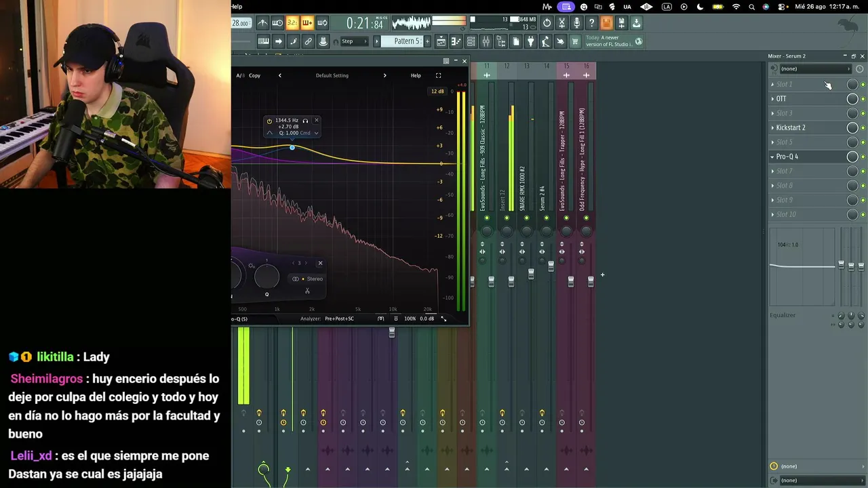Image resolution: width=868 pixels, height=488 pixels.
Task: Mute mixer track 11 via green LED
Action: [486, 218]
